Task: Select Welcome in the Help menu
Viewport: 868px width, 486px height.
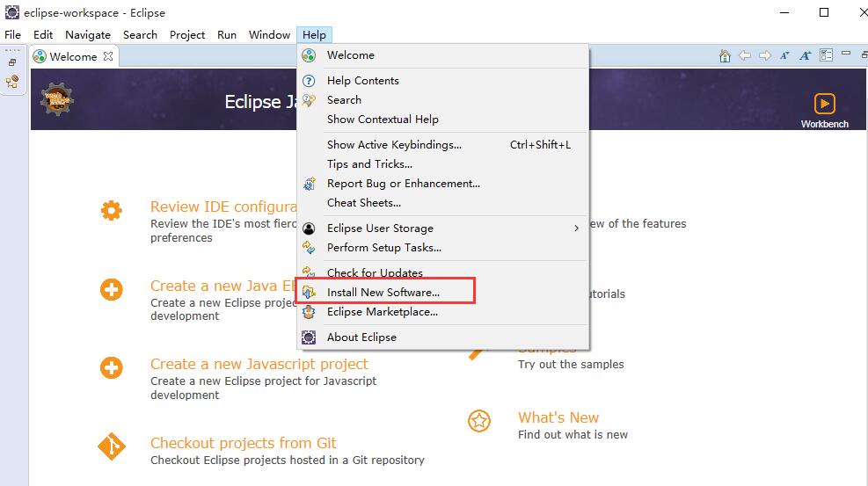Action: 443,55
